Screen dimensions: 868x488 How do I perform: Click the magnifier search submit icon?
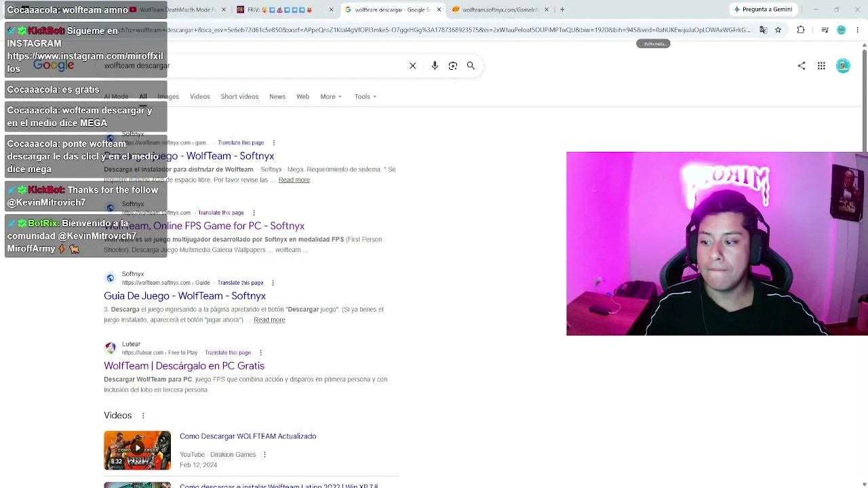471,66
